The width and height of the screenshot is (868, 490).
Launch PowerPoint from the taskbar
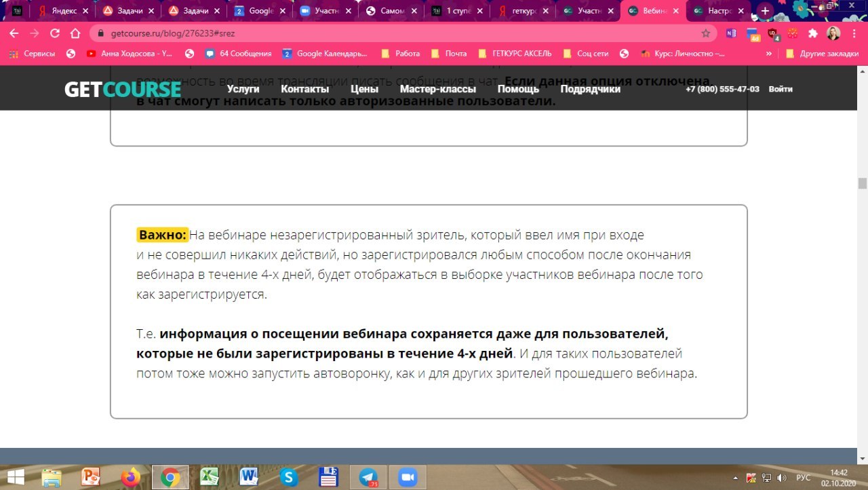pos(91,477)
